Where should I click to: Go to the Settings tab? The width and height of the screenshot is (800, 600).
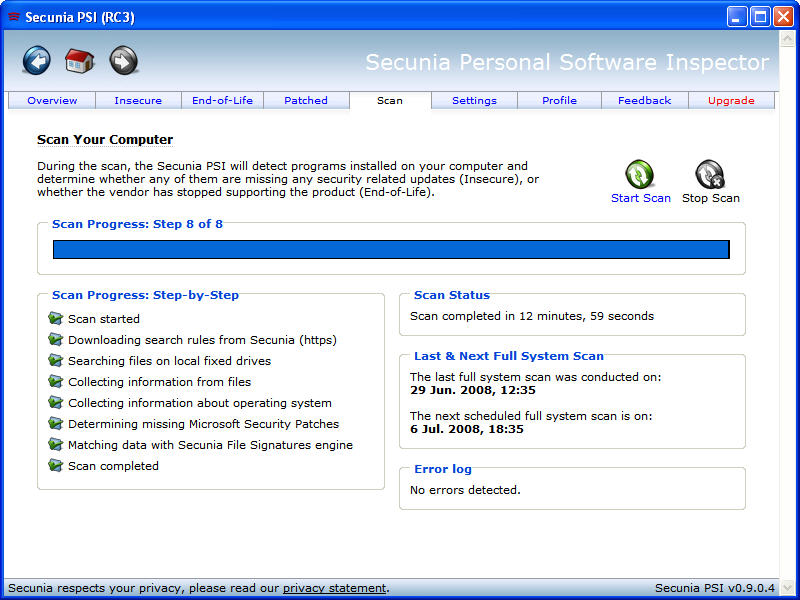click(x=474, y=100)
